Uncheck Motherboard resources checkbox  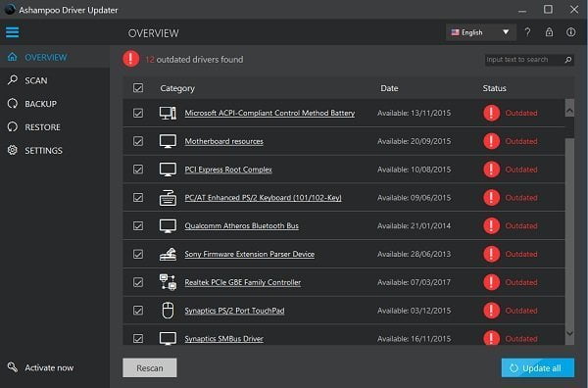(x=138, y=141)
